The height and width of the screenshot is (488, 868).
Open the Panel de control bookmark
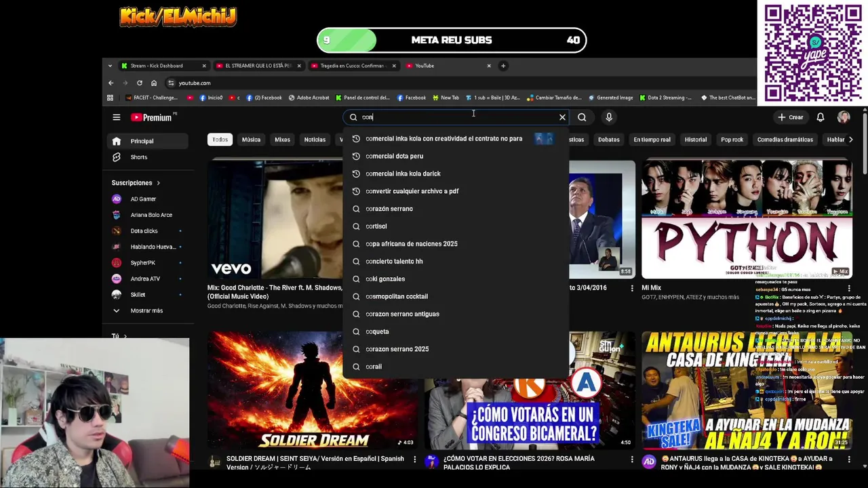pyautogui.click(x=363, y=98)
